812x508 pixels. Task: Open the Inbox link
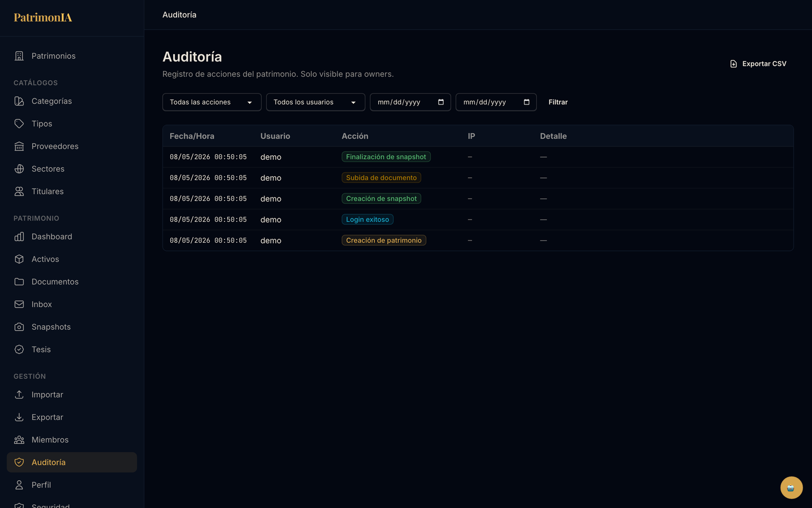(72, 304)
